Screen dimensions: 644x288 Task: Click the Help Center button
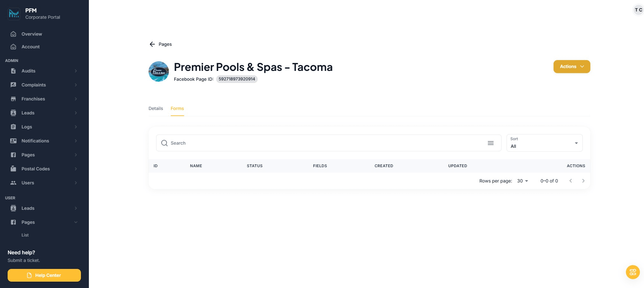(x=44, y=275)
